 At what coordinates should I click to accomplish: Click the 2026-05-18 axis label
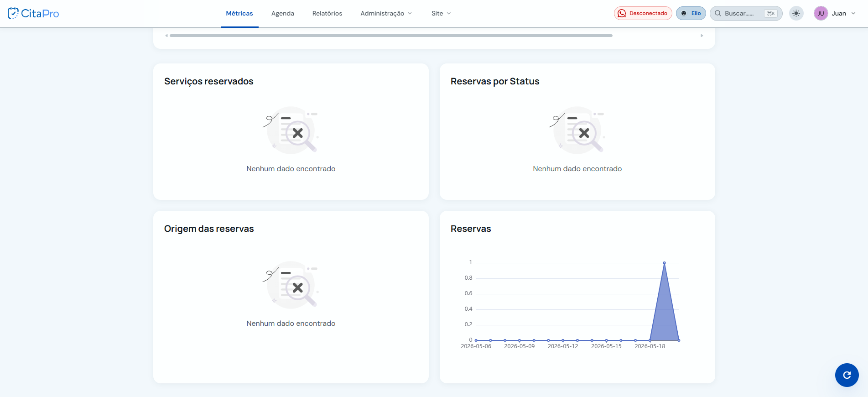(x=650, y=346)
